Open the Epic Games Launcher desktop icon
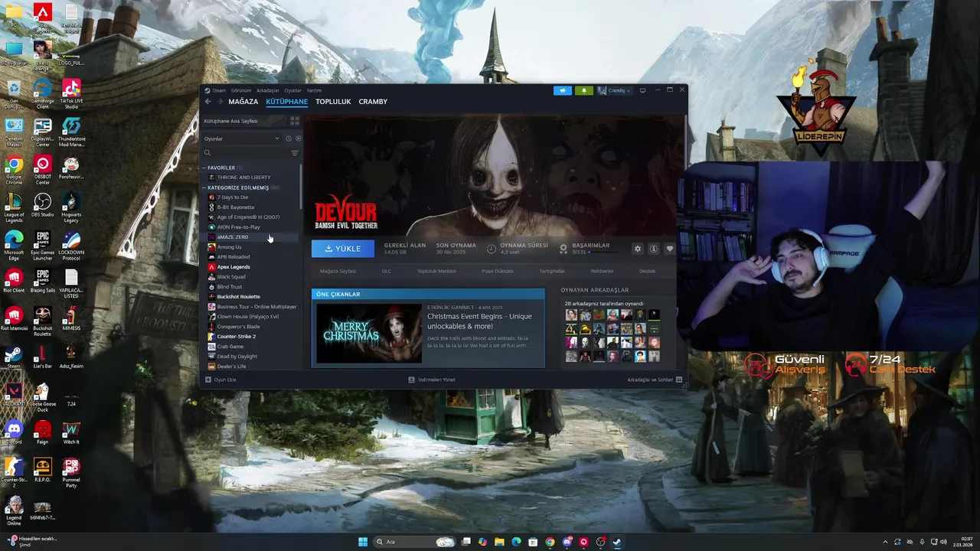 click(x=42, y=246)
